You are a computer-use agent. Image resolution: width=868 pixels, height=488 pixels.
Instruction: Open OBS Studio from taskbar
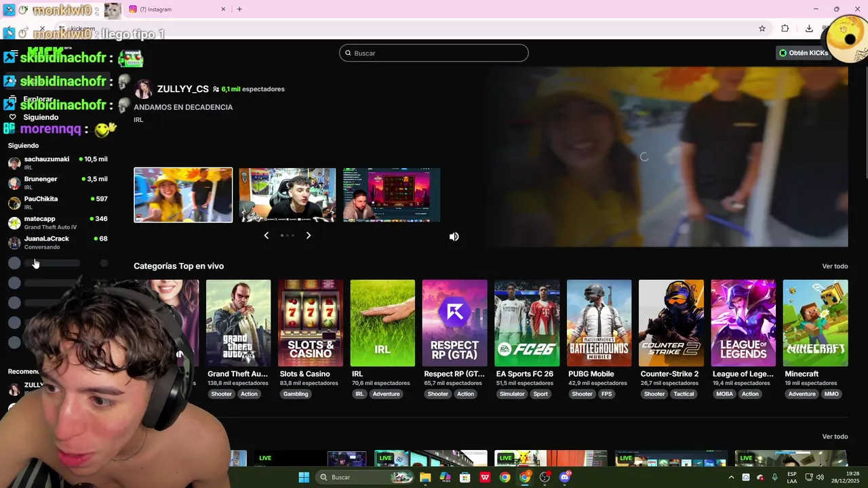545,477
